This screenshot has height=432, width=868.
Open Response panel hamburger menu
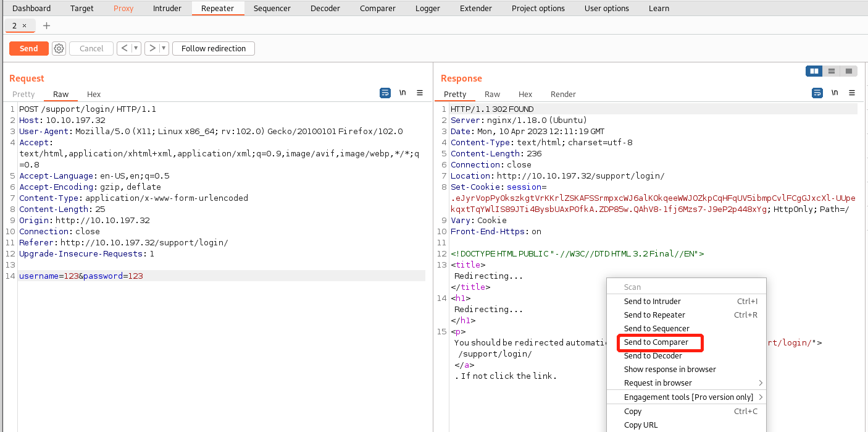(852, 93)
